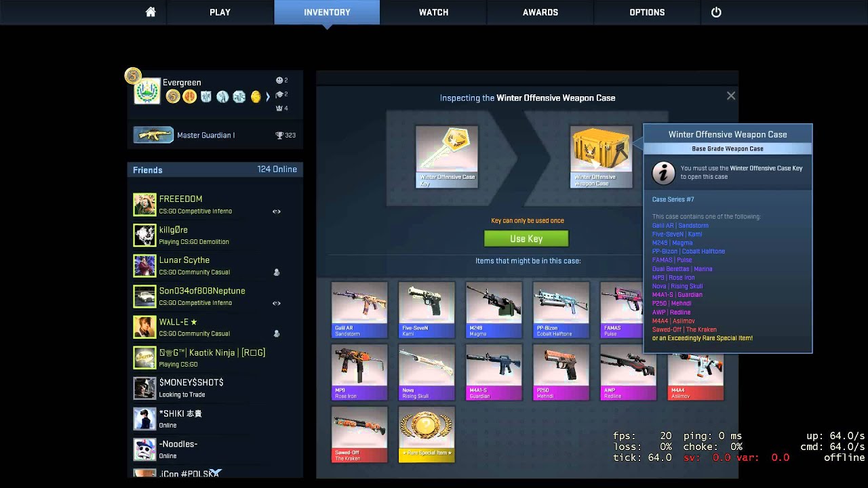The width and height of the screenshot is (868, 488).
Task: Click the shield-shaped service medal
Action: [x=206, y=97]
